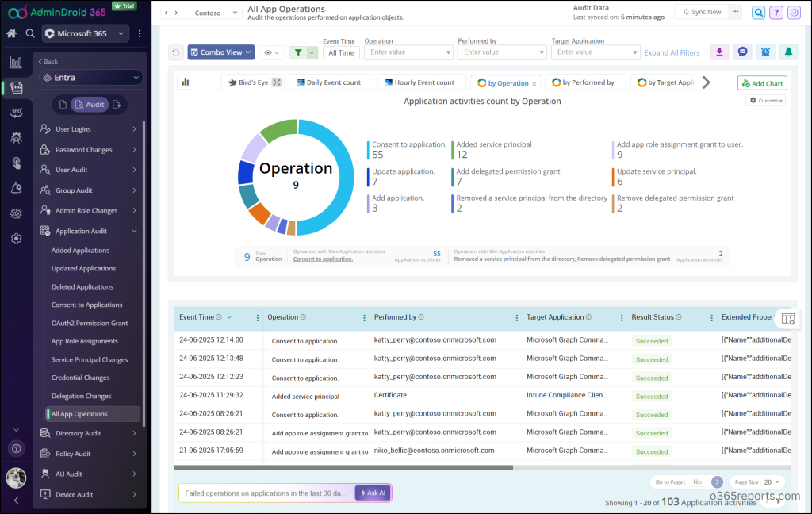Viewport: 812px width, 514px height.
Task: Open the Operation filter combo box
Action: 408,52
